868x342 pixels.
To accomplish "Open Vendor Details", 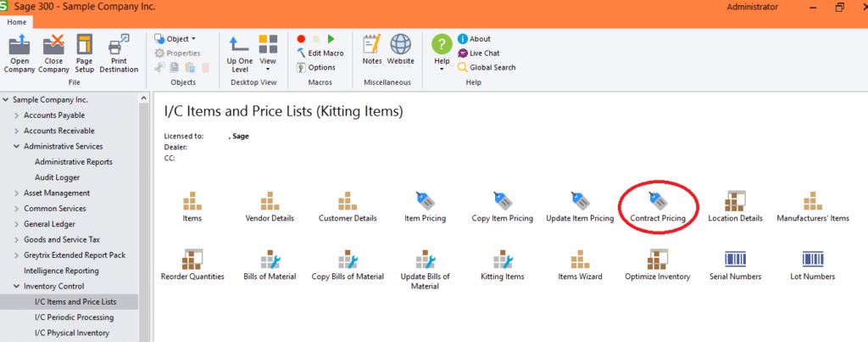I will 270,207.
